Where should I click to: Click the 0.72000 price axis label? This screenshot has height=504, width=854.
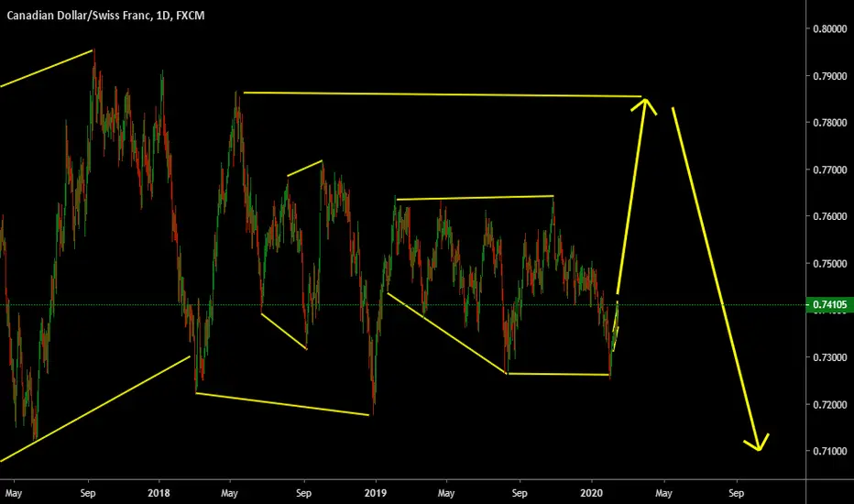[830, 405]
